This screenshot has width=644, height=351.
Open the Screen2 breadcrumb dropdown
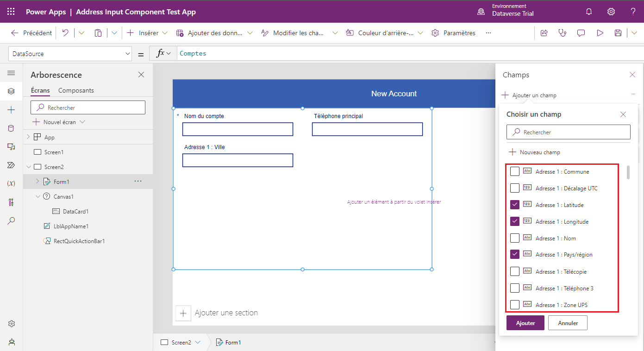pos(198,343)
